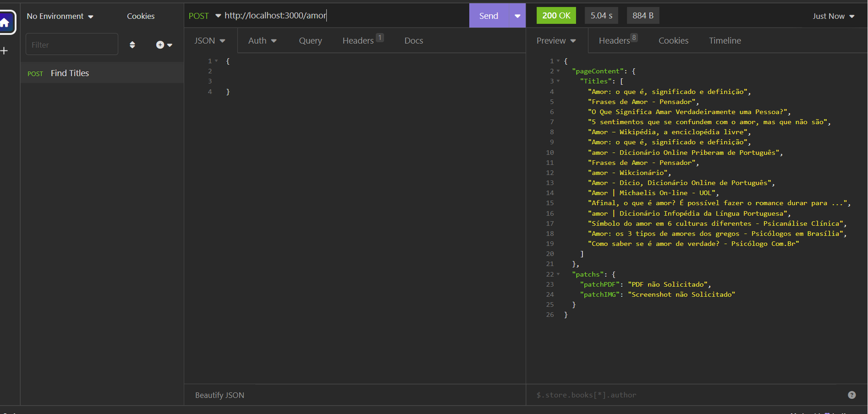This screenshot has width=868, height=414.
Task: Open the JSON body type dropdown
Action: point(209,41)
